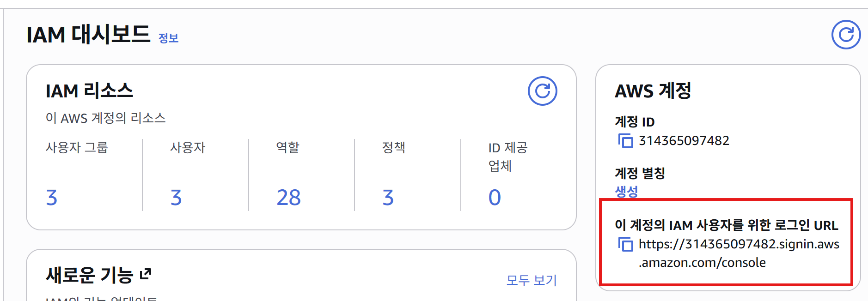868x301 pixels.
Task: View all feature updates via 모두 보기
Action: click(531, 280)
